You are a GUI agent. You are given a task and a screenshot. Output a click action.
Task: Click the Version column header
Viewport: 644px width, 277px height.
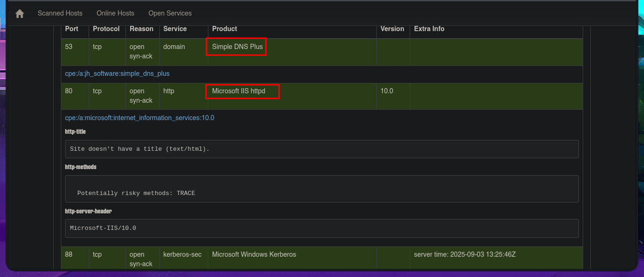[392, 29]
